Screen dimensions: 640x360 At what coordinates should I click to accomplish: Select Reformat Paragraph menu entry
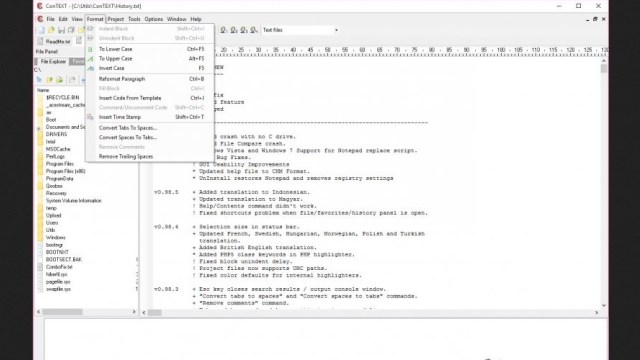coord(150,79)
